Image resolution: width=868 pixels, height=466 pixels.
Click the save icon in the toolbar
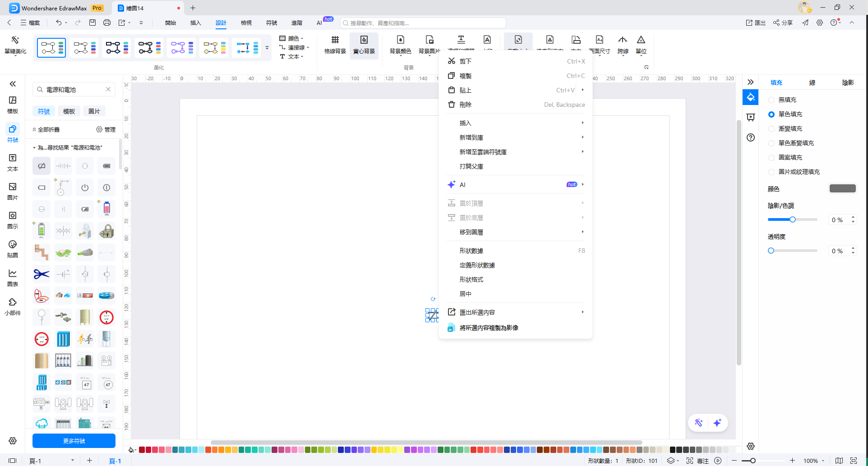[92, 23]
